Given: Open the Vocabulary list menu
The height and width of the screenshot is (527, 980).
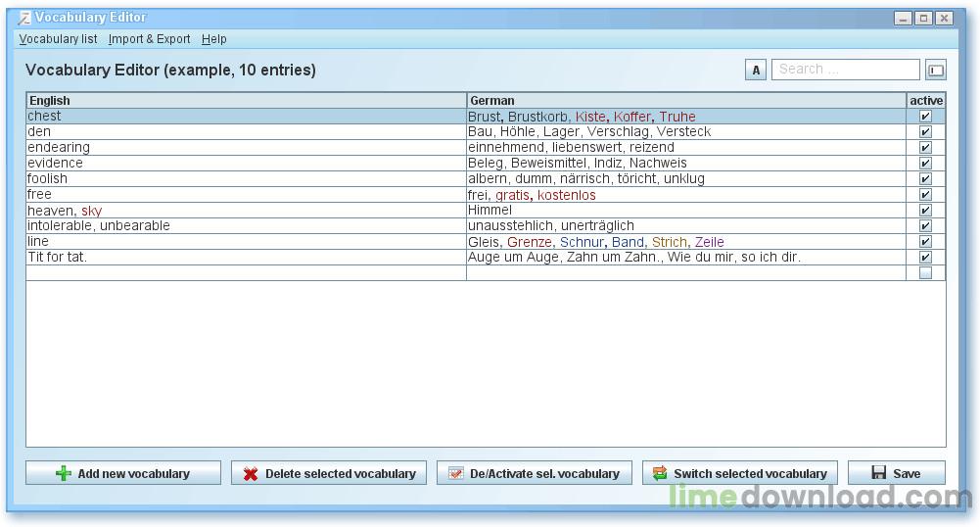Looking at the screenshot, I should tap(58, 39).
